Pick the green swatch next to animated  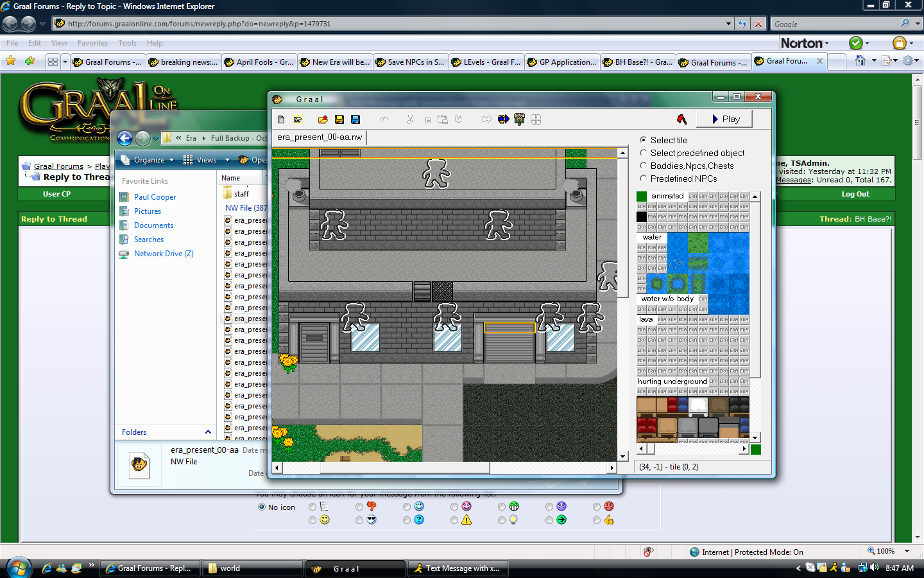(x=642, y=196)
